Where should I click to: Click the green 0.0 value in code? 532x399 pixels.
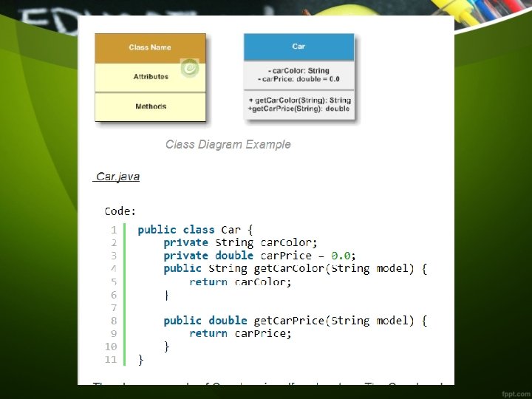(x=341, y=256)
